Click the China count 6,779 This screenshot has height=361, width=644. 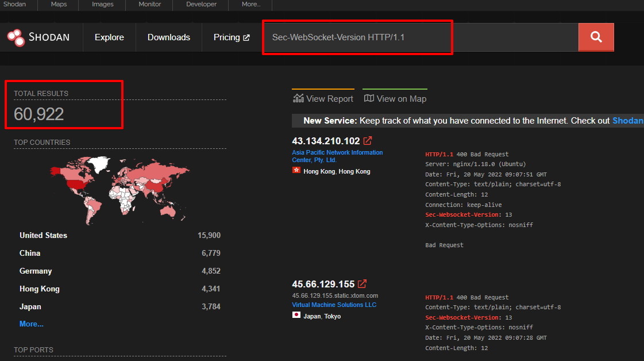211,254
